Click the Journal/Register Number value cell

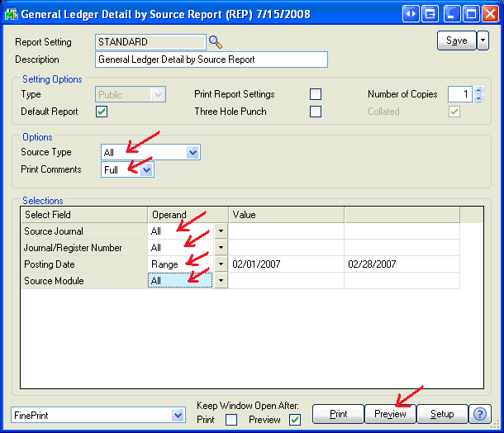(286, 248)
